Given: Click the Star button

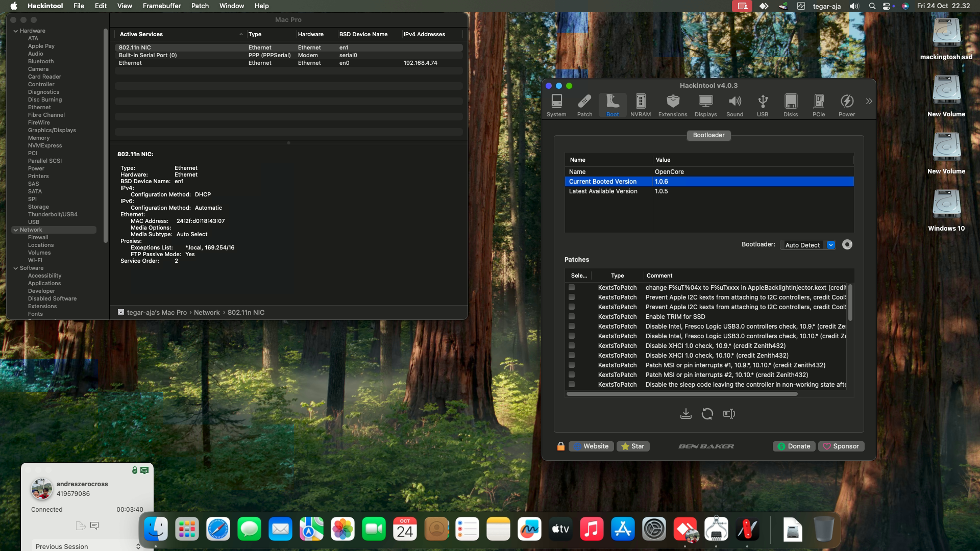Looking at the screenshot, I should pyautogui.click(x=633, y=446).
